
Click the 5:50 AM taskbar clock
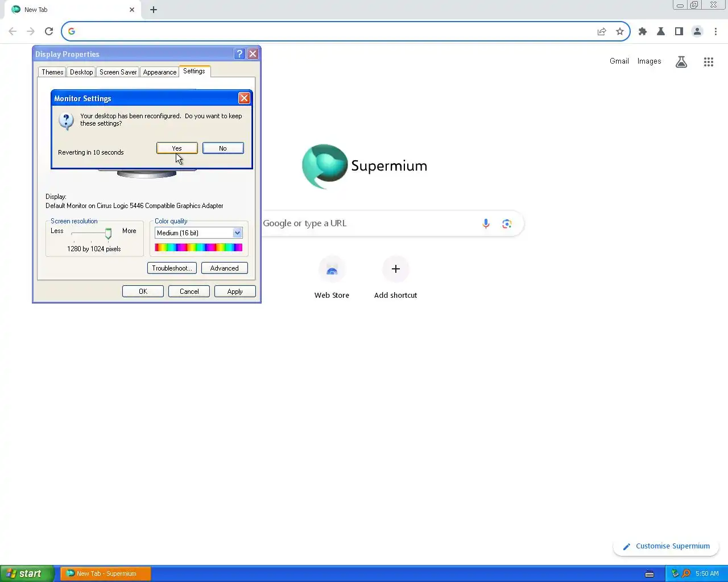(x=707, y=574)
